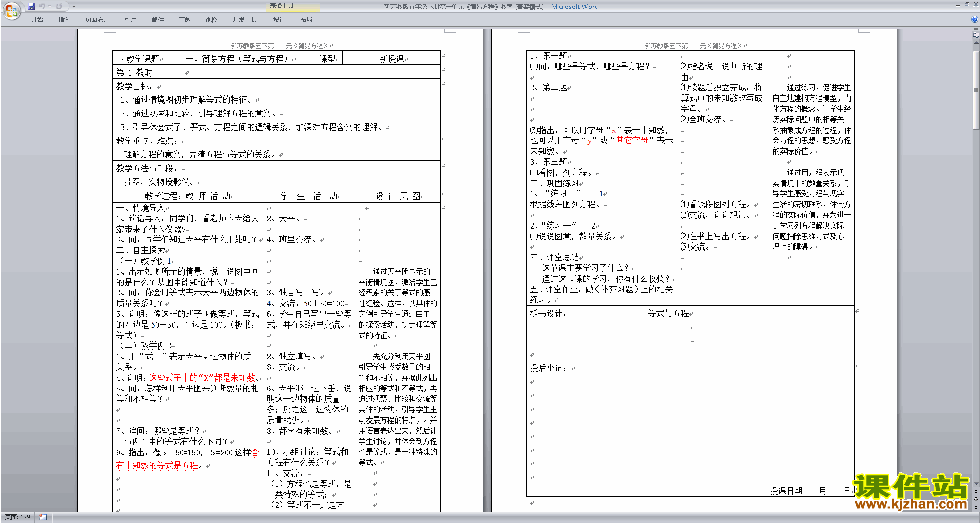This screenshot has width=980, height=523.
Task: Click the document title in title bar
Action: click(491, 6)
